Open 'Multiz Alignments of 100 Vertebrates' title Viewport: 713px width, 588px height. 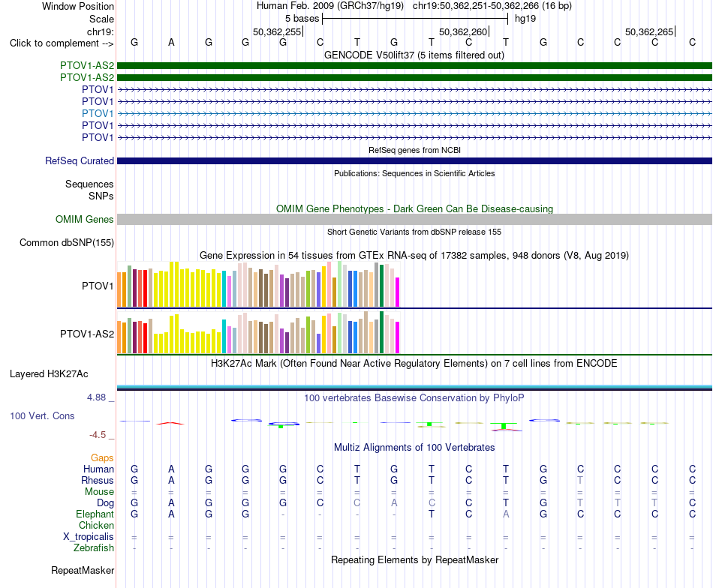point(414,448)
